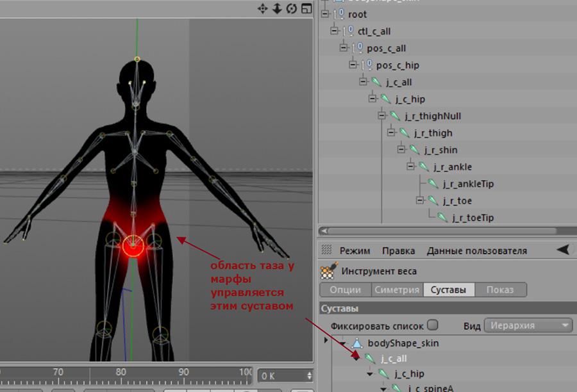The height and width of the screenshot is (392, 577).
Task: Switch to the Симетрия tab
Action: point(397,290)
